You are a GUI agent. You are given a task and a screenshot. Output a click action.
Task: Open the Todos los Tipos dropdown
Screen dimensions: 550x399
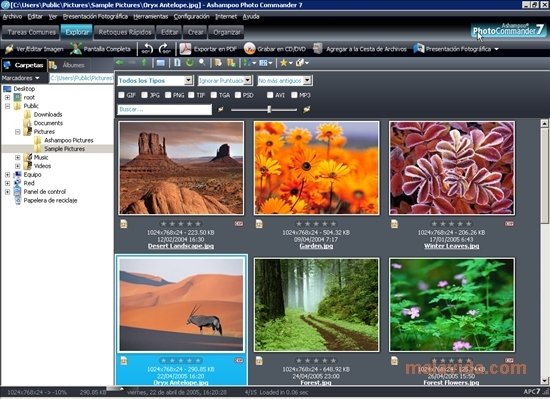click(x=189, y=81)
